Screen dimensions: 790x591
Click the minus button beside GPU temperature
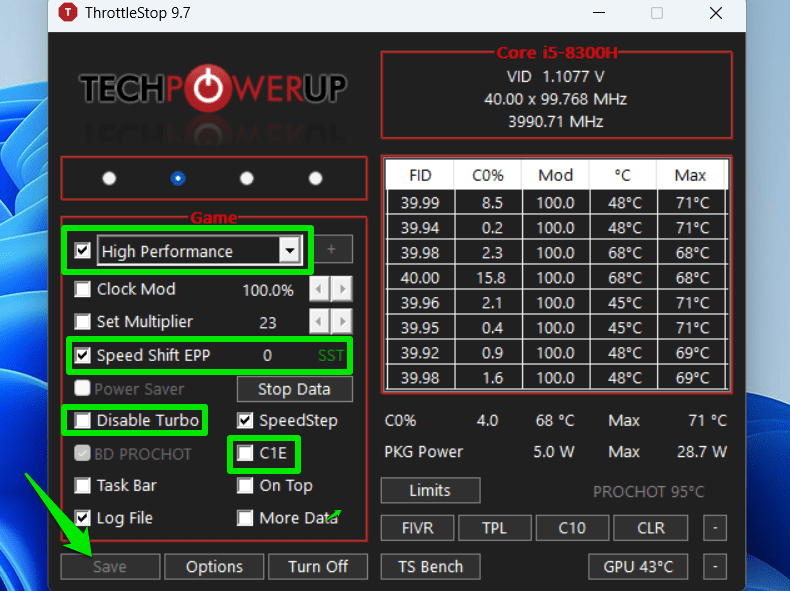coord(715,567)
